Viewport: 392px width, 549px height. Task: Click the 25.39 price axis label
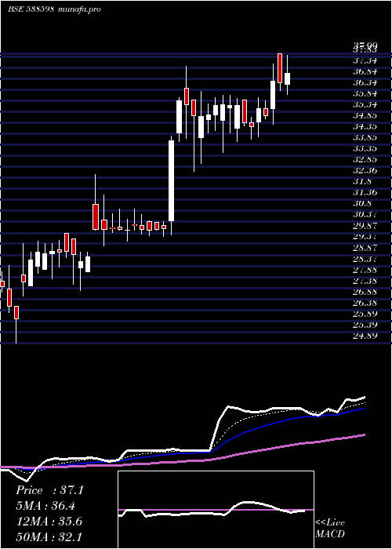pos(365,325)
